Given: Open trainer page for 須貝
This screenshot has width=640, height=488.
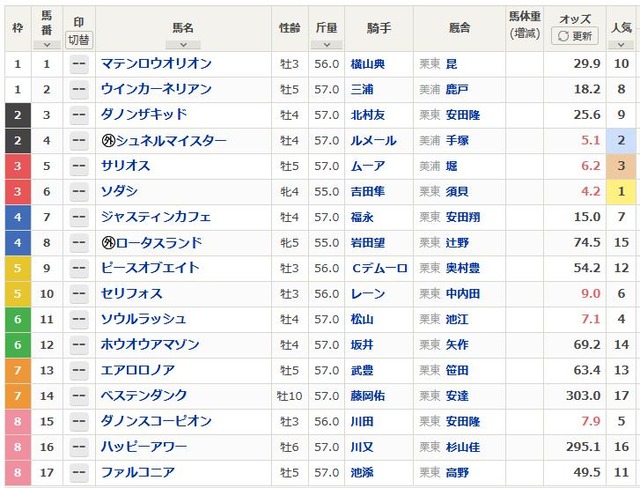Looking at the screenshot, I should click(457, 191).
